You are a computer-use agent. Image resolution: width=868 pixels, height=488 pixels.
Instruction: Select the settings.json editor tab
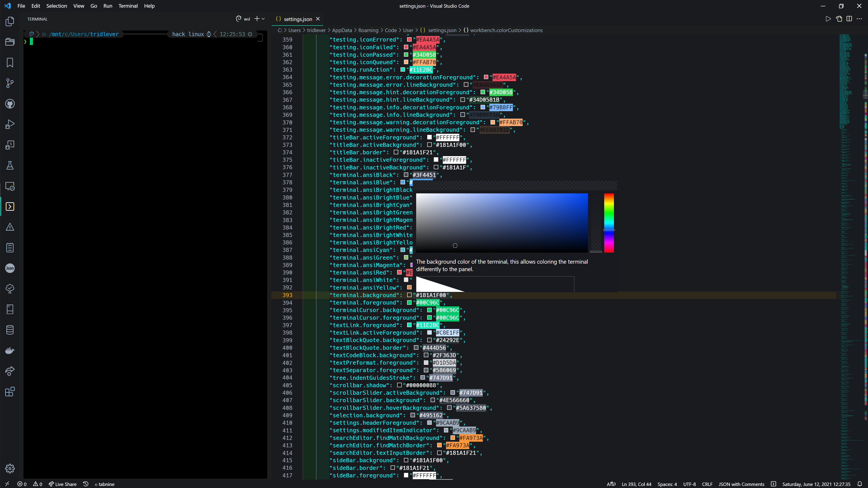click(x=297, y=19)
